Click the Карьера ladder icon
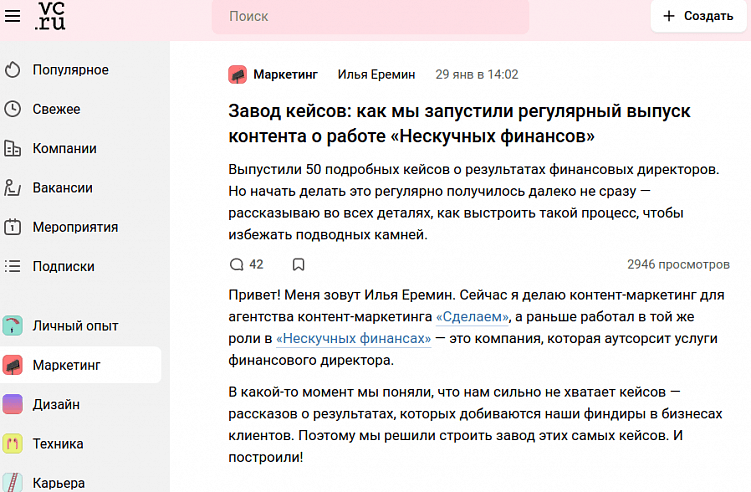 coord(12,482)
